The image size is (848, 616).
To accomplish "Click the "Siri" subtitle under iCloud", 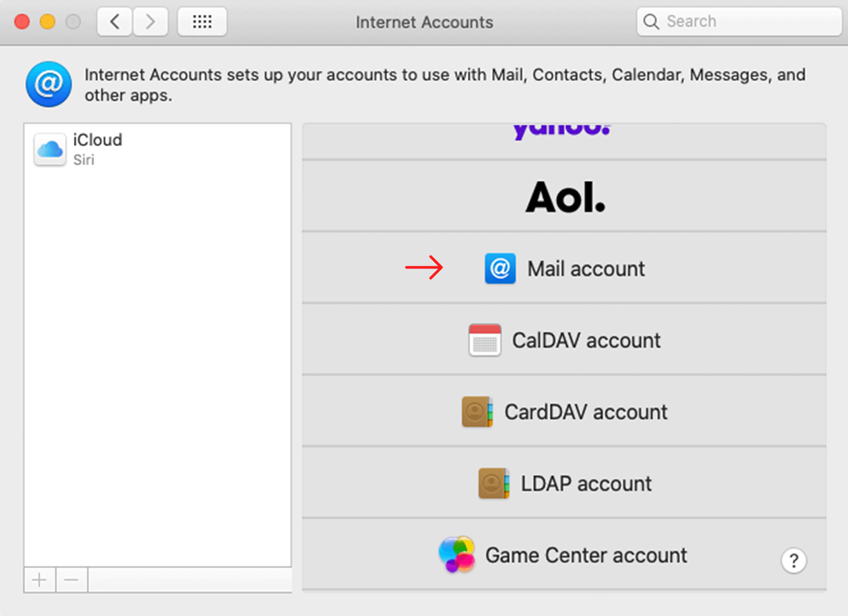I will tap(84, 160).
